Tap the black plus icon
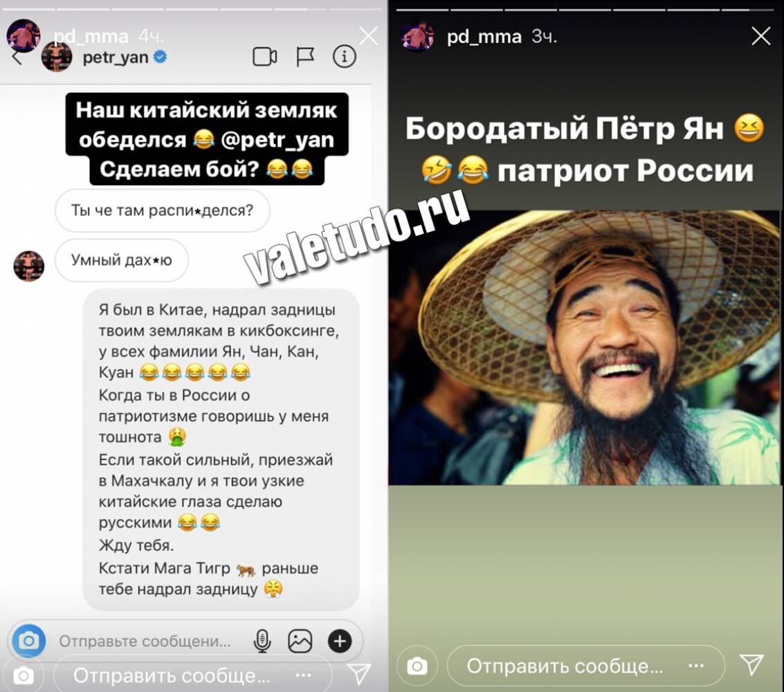Image resolution: width=784 pixels, height=692 pixels. [340, 641]
